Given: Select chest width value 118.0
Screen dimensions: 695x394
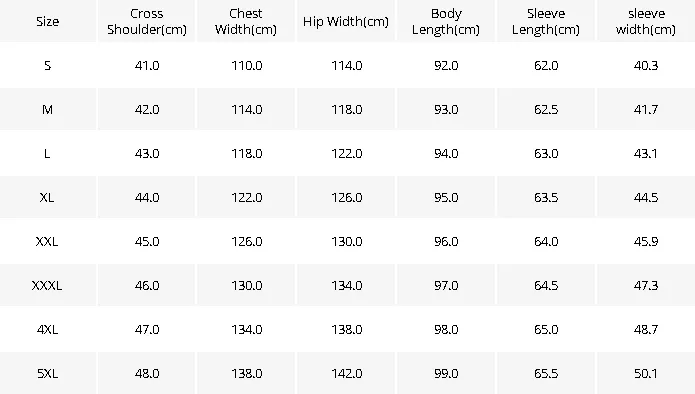Looking at the screenshot, I should tap(246, 154).
